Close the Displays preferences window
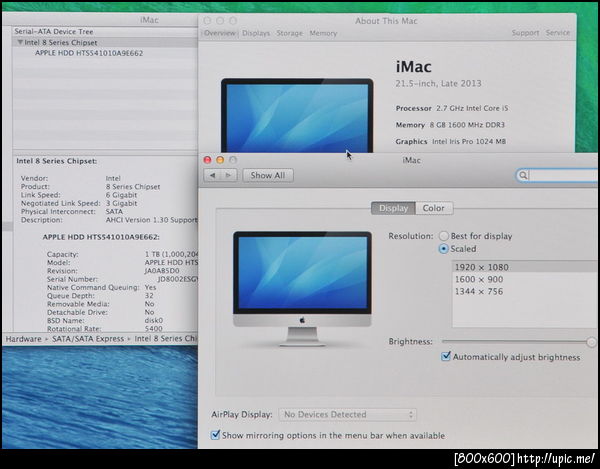 [207, 160]
